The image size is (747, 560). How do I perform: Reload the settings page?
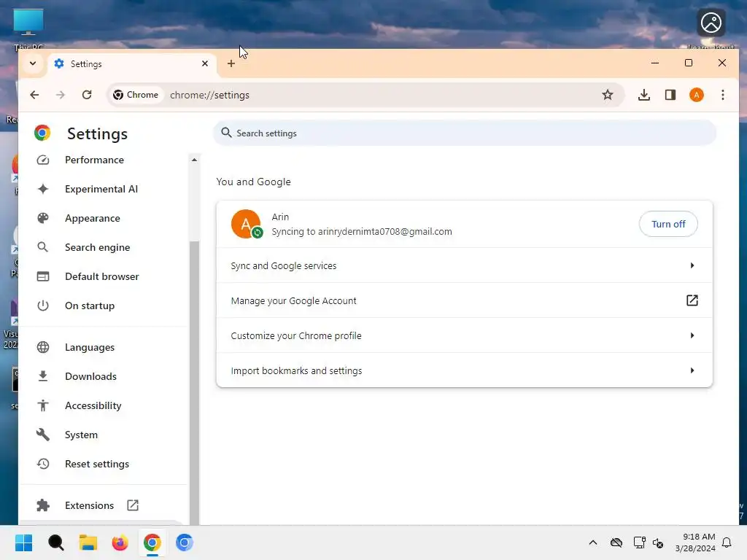pyautogui.click(x=87, y=95)
